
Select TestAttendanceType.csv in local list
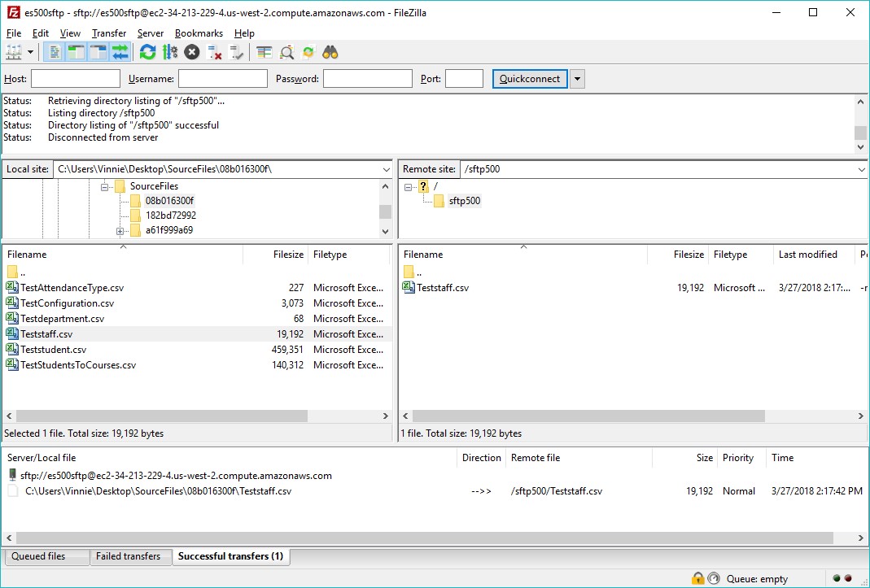72,288
